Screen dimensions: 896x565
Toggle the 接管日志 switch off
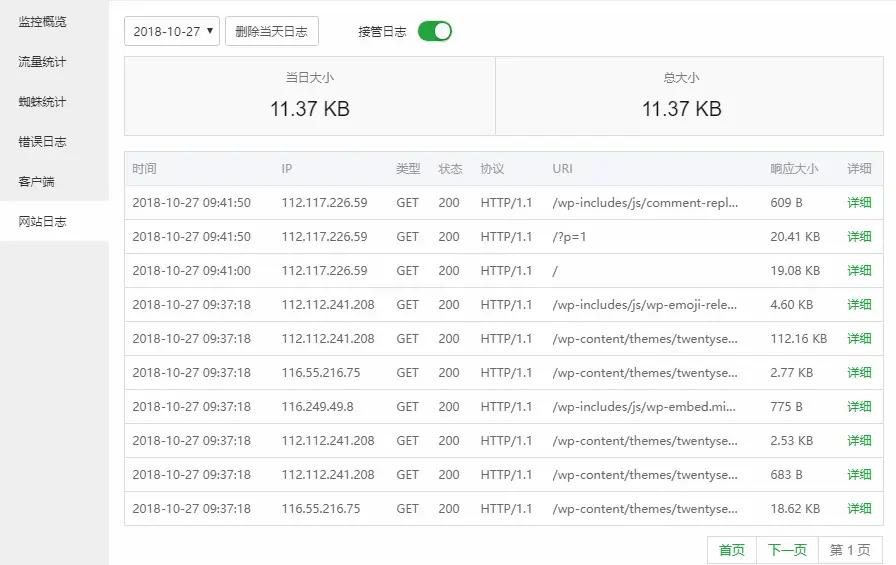[434, 31]
